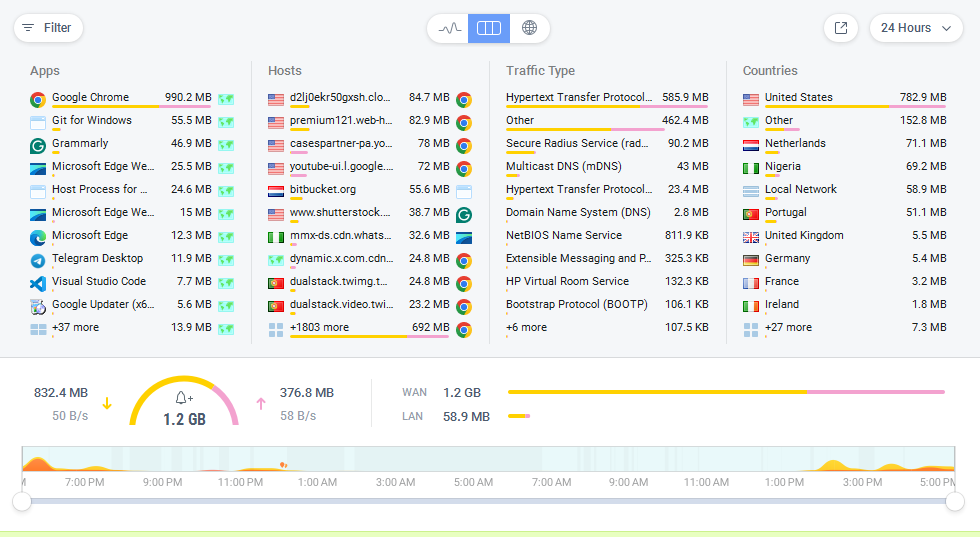Viewport: 980px width, 537px height.
Task: Click the Grammarly app icon
Action: tap(38, 146)
